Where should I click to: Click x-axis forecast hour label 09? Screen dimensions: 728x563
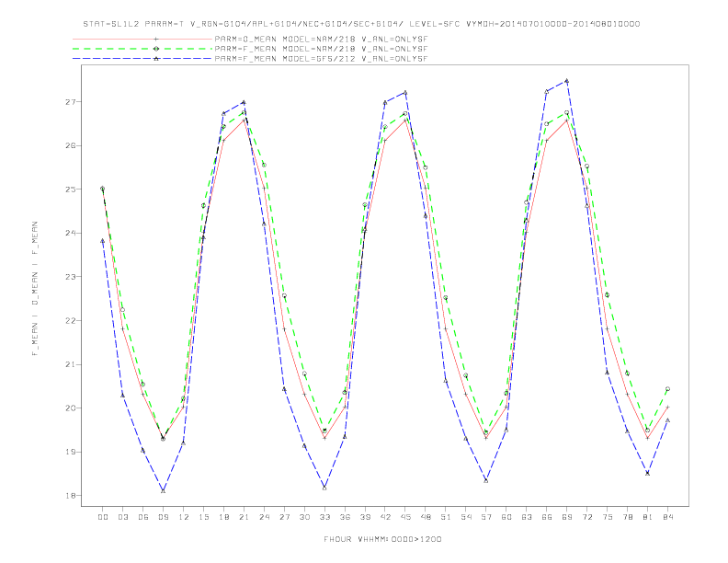163,517
